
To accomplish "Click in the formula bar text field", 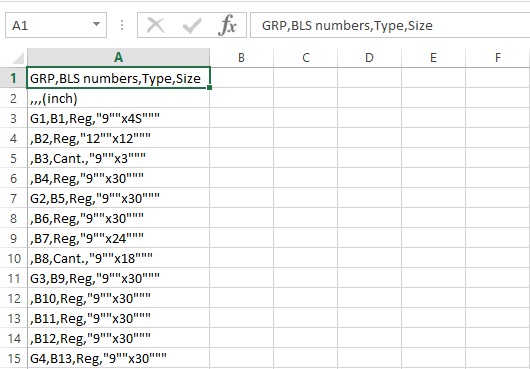I will point(390,25).
